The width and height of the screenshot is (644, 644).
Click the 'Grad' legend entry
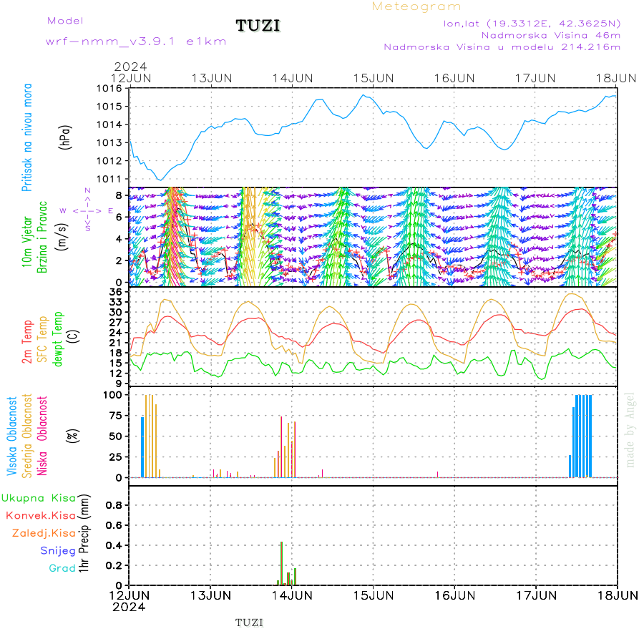pos(62,568)
